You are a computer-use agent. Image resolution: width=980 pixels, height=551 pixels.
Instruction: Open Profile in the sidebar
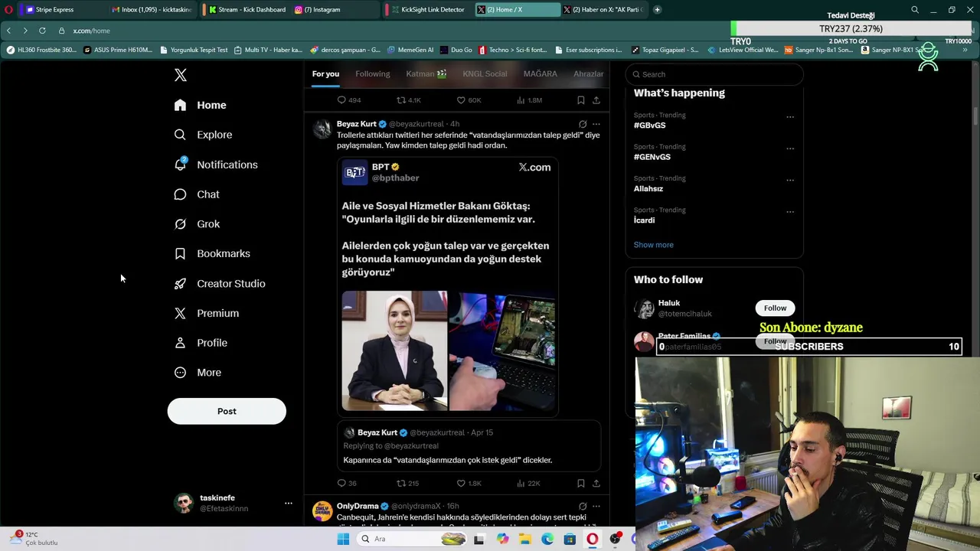point(201,343)
